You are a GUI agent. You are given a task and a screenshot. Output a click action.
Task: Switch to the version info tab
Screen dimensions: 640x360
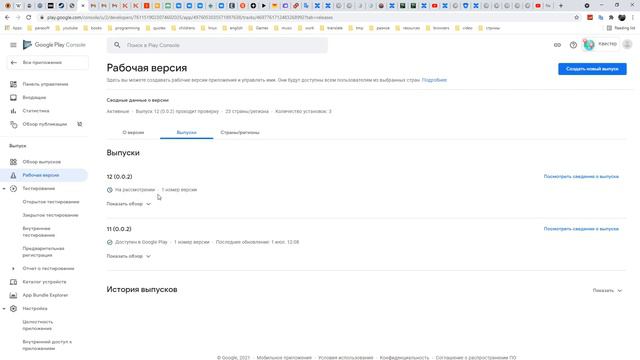[133, 133]
